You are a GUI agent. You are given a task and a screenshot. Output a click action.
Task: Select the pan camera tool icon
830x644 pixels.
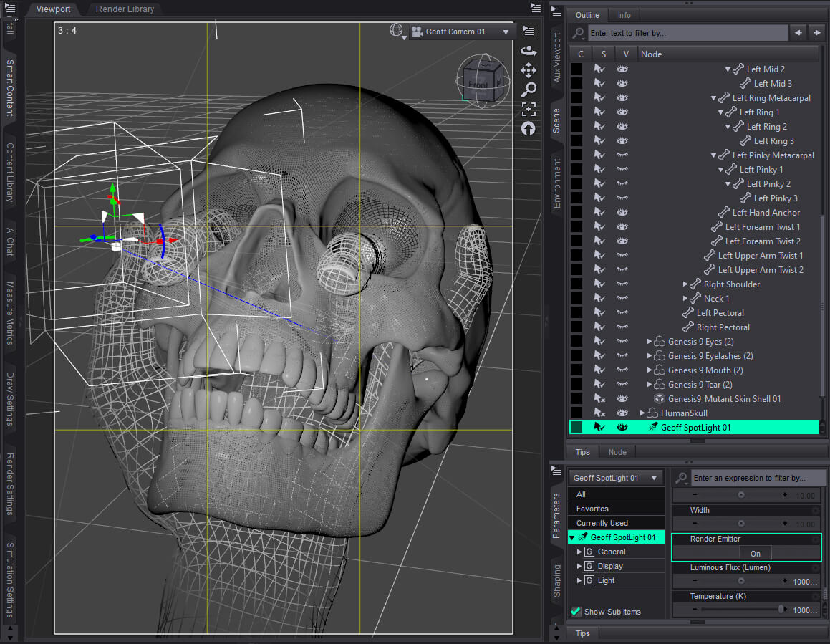pos(529,70)
